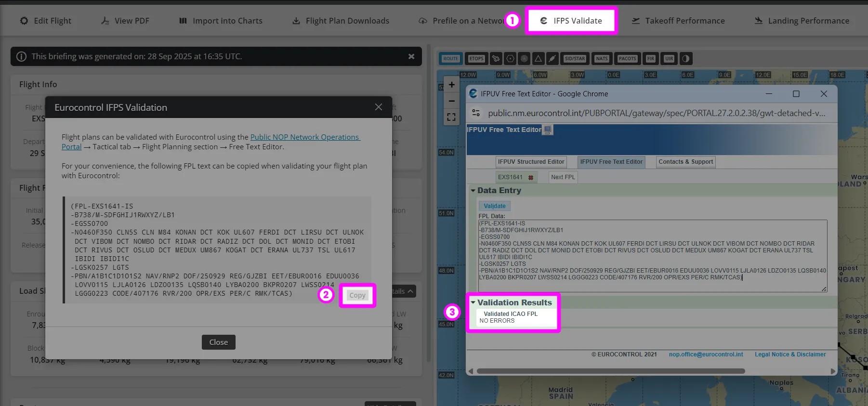Collapse the Load Sheet details chevron
The image size is (868, 406).
[x=410, y=291]
